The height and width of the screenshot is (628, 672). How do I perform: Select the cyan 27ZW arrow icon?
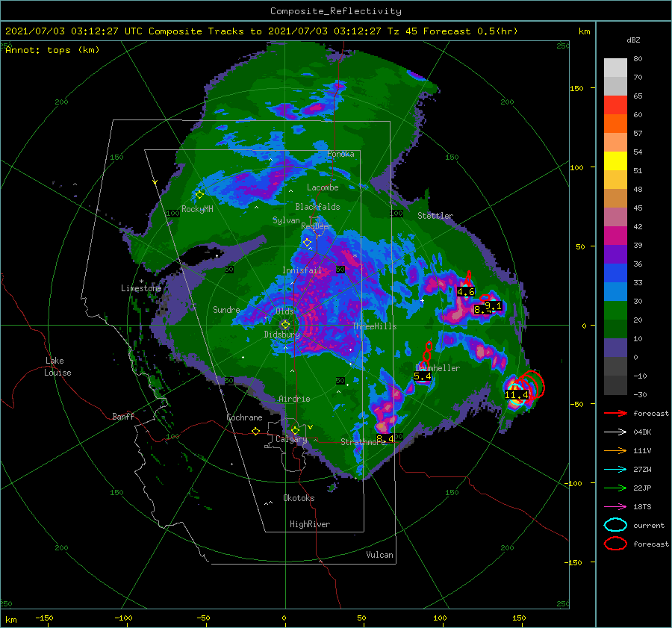pyautogui.click(x=615, y=470)
